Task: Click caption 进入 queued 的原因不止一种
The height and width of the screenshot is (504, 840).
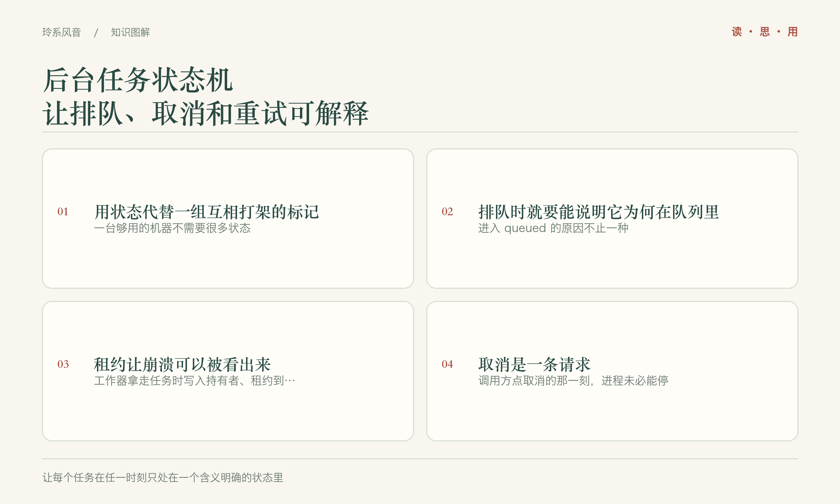Action: coord(553,228)
